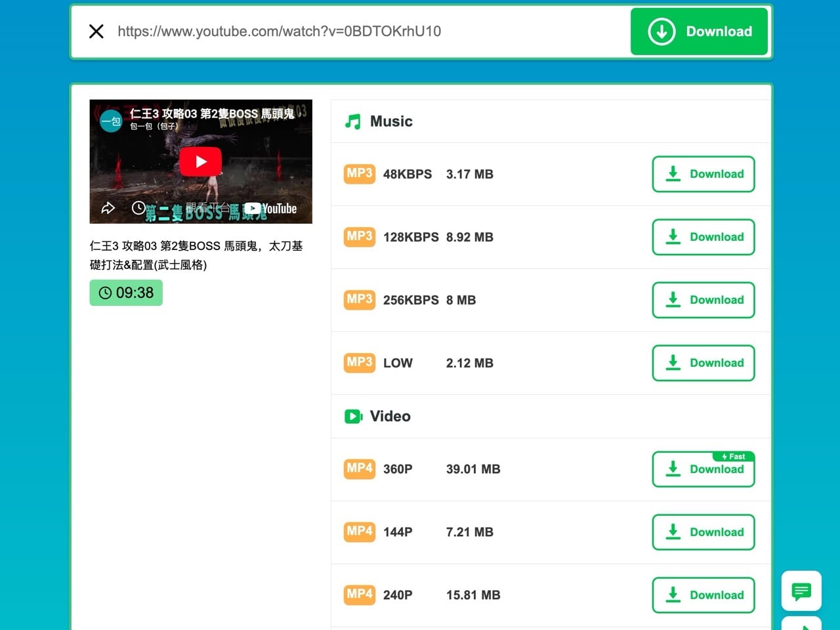Open the YouTube logo link on thumbnail
The image size is (840, 630).
click(271, 209)
